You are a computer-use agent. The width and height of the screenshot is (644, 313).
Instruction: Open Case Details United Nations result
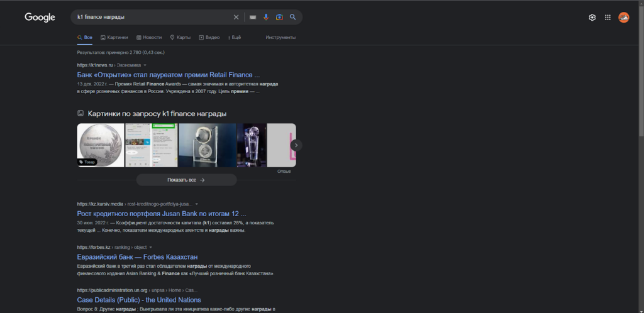(139, 300)
